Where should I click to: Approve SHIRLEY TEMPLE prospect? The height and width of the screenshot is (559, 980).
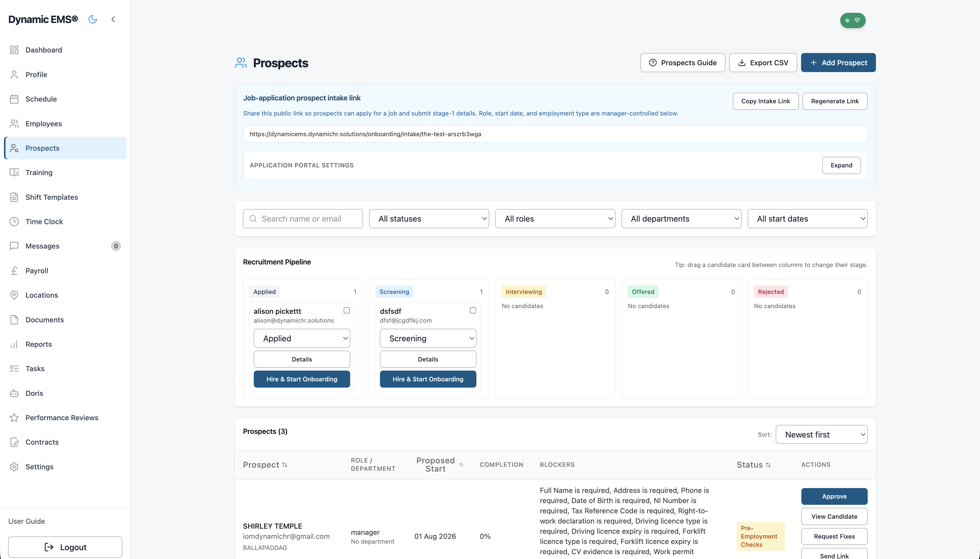(834, 496)
